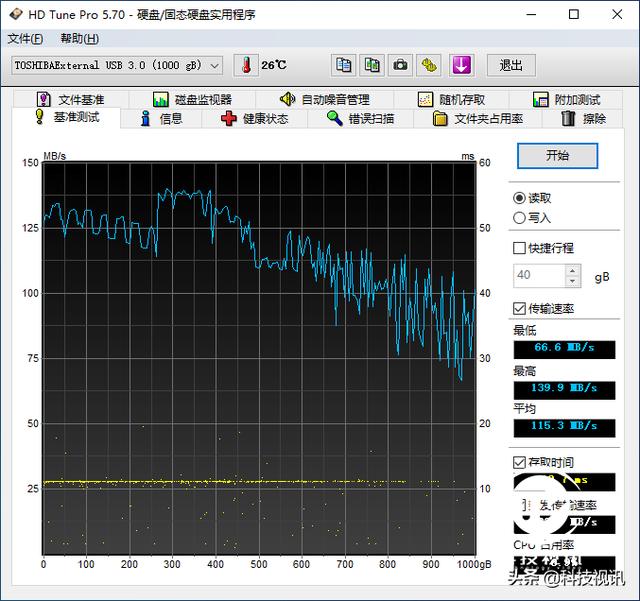Click the temperature thermometer icon

[246, 65]
